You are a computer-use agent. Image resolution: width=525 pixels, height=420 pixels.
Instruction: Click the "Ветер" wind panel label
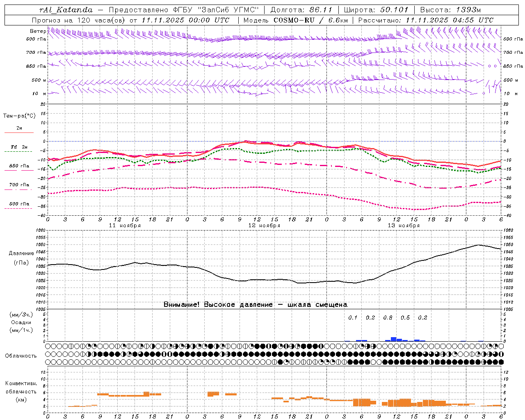click(x=38, y=31)
